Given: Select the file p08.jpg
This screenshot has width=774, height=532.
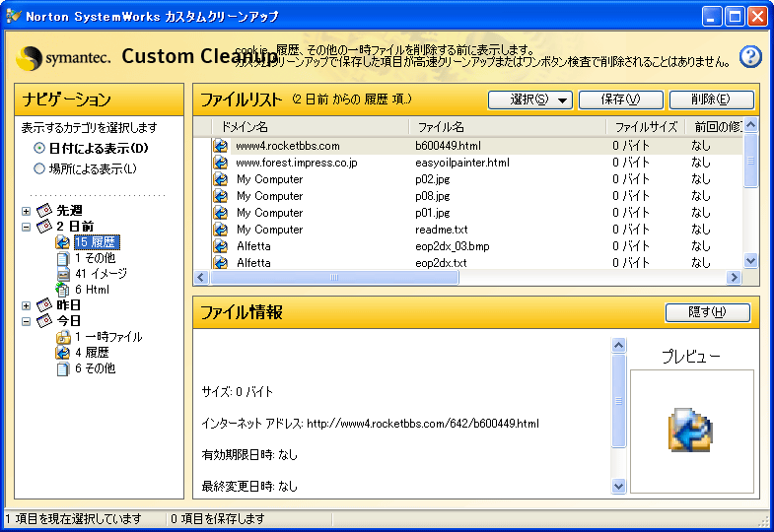Looking at the screenshot, I should tap(433, 196).
